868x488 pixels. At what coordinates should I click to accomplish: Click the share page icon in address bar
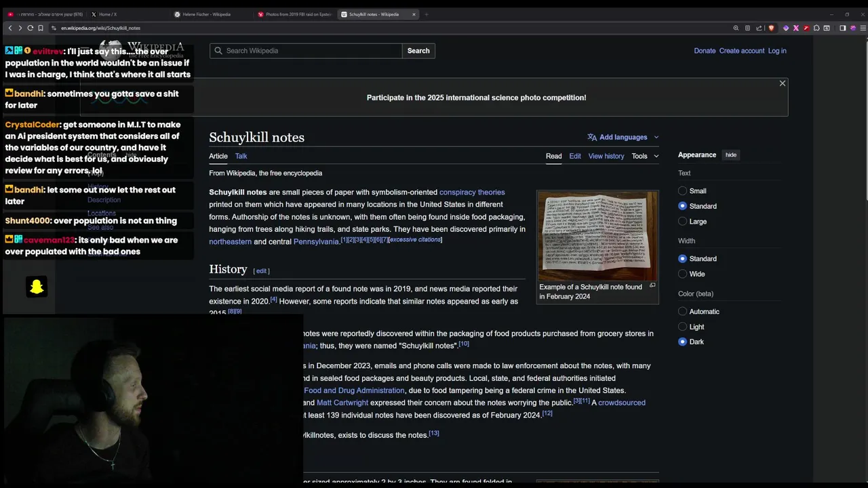[759, 28]
